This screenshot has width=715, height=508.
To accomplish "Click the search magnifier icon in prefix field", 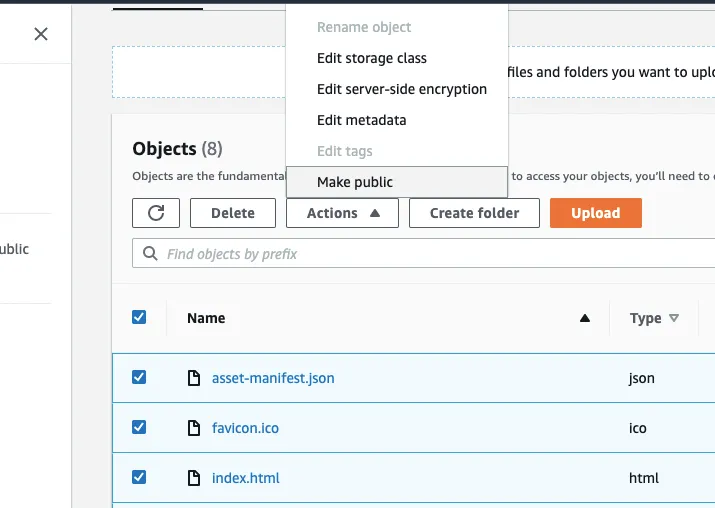I will (151, 254).
